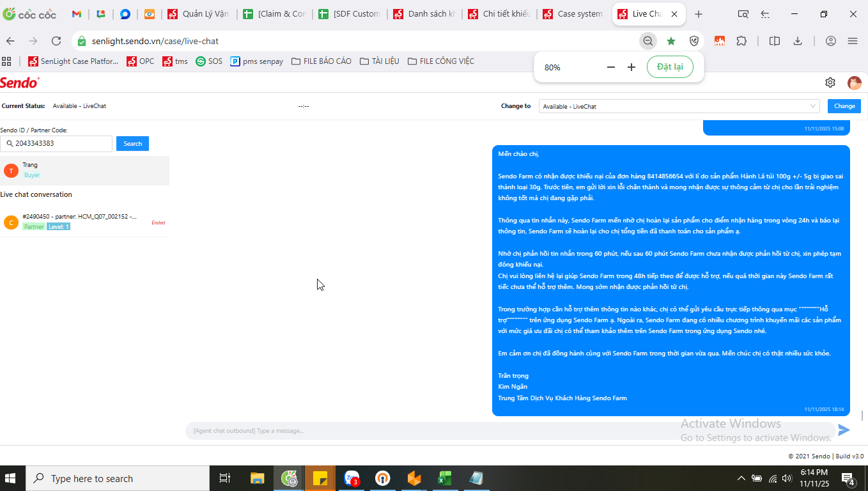Focus the Sendo ID search field

pos(56,143)
